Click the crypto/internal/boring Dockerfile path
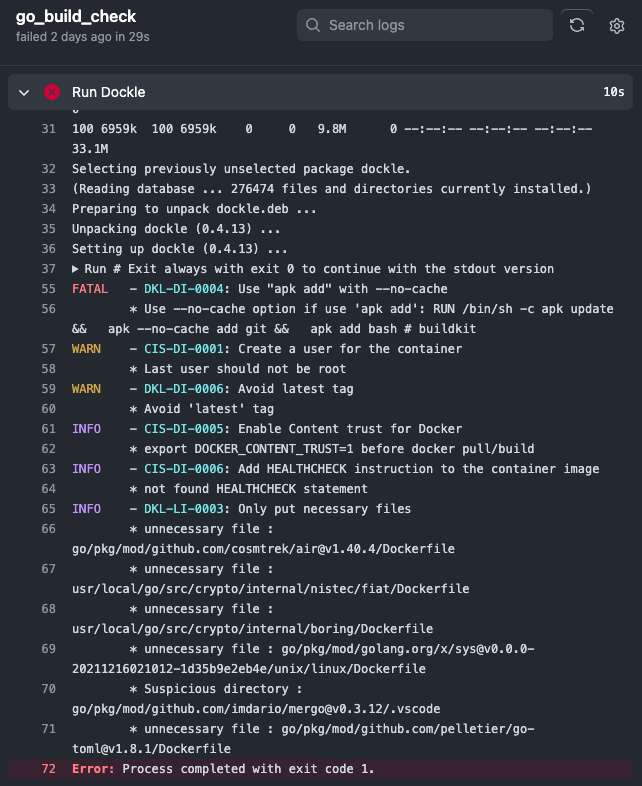 (x=253, y=629)
